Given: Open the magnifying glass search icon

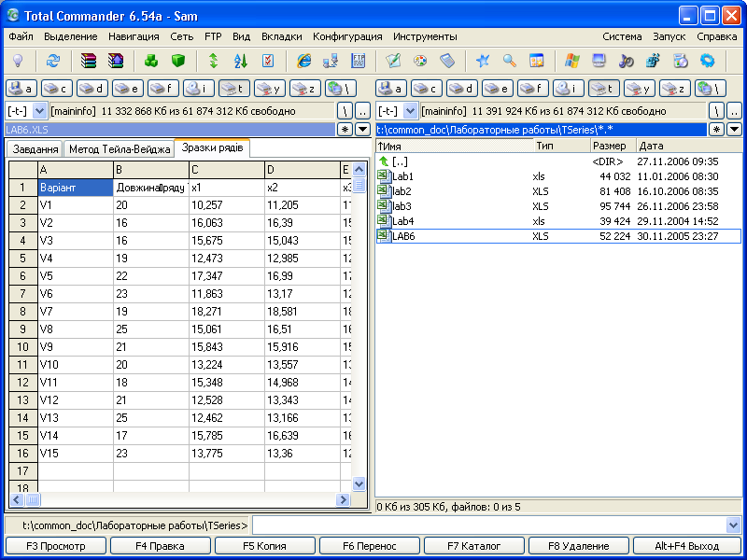Looking at the screenshot, I should click(510, 61).
